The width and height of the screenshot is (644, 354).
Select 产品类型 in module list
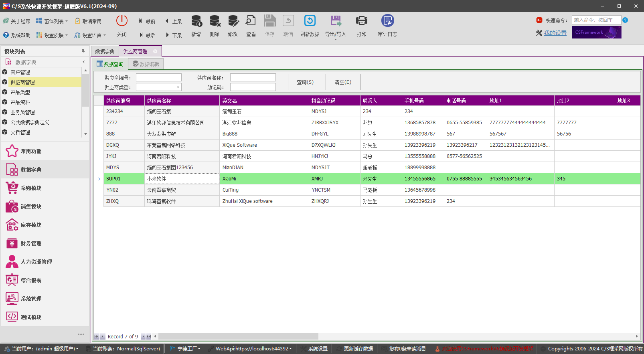click(x=42, y=92)
